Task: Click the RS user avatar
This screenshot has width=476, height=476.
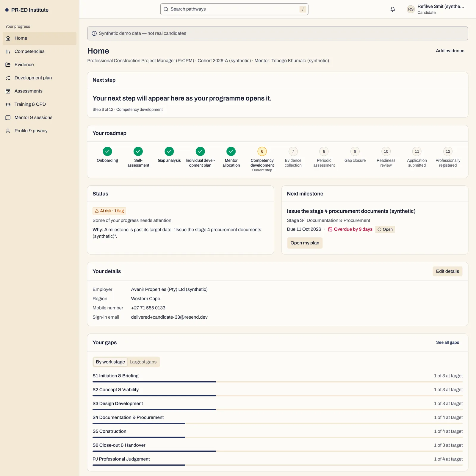Action: tap(411, 9)
